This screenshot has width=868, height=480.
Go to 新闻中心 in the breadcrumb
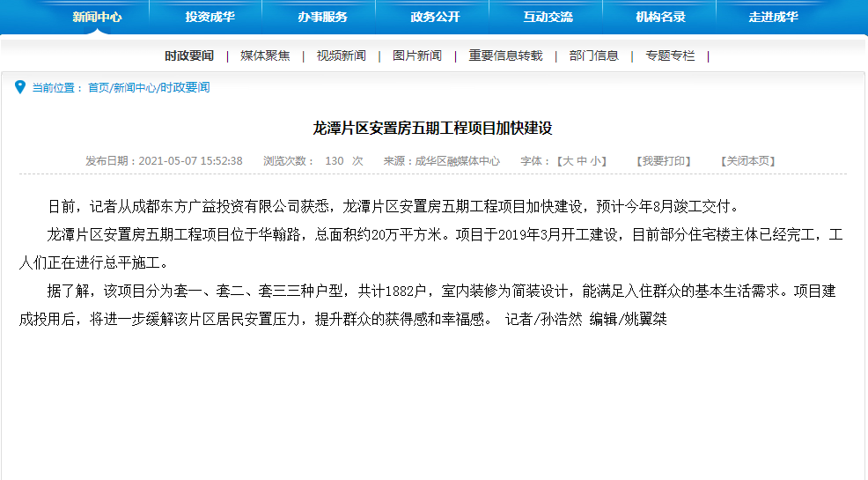pos(135,87)
